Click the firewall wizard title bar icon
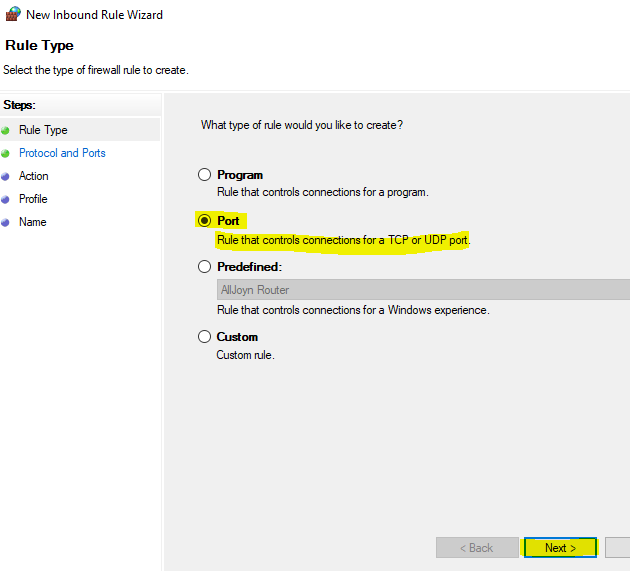This screenshot has height=571, width=630. (x=13, y=15)
